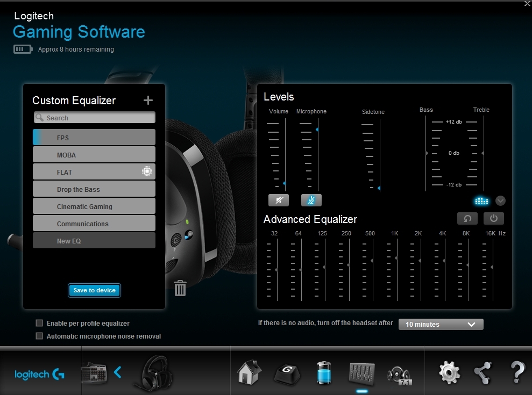Close the Logitech Gaming Software window
532x395 pixels.
(x=528, y=3)
